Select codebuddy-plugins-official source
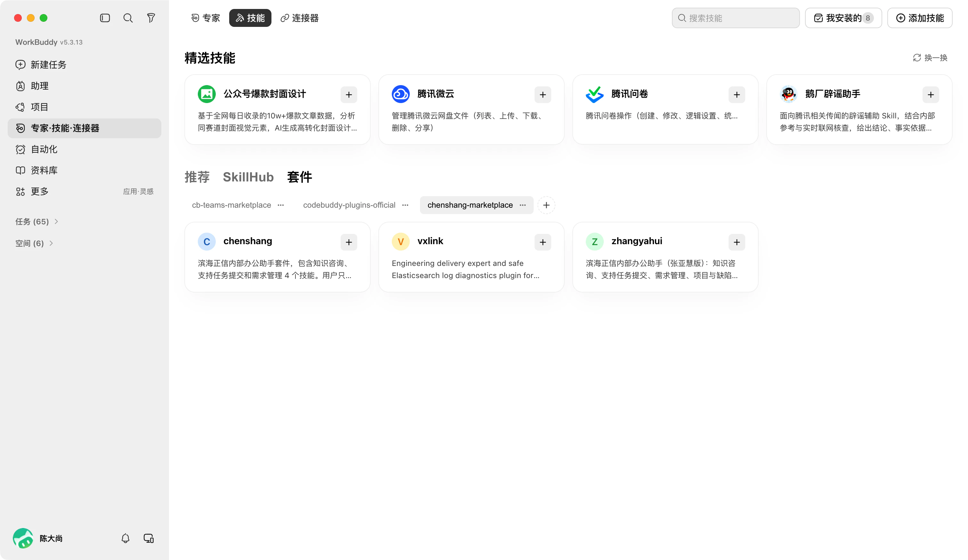968x560 pixels. click(349, 205)
